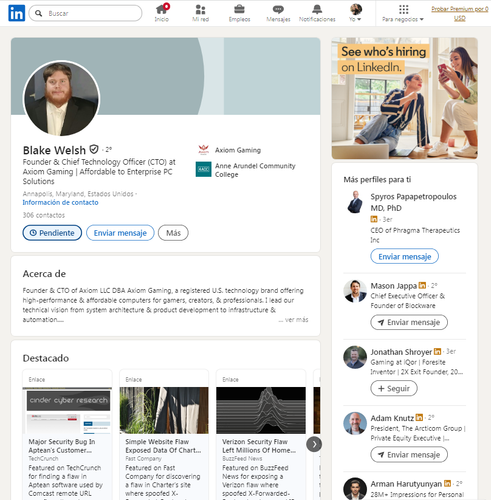Open Simple Website Flaw featured thumbnail
491x500 pixels.
164,410
